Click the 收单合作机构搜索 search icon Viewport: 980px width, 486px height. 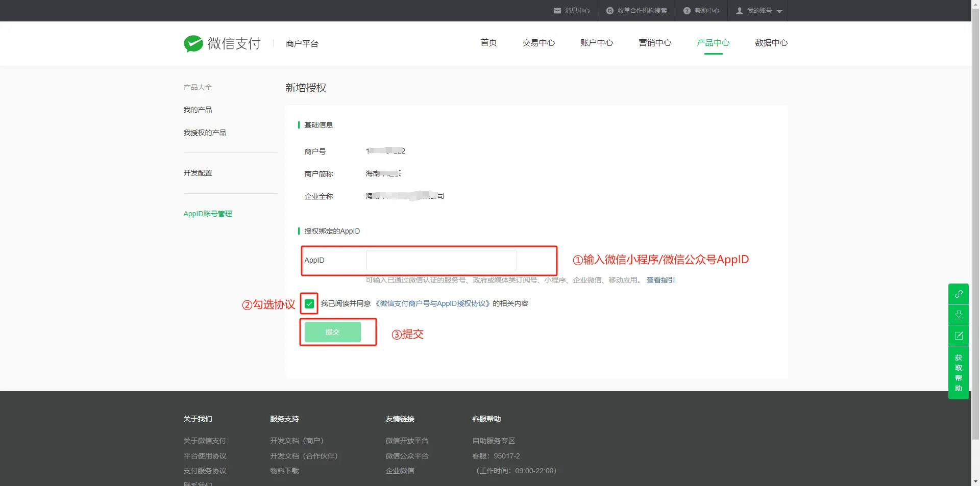[609, 11]
